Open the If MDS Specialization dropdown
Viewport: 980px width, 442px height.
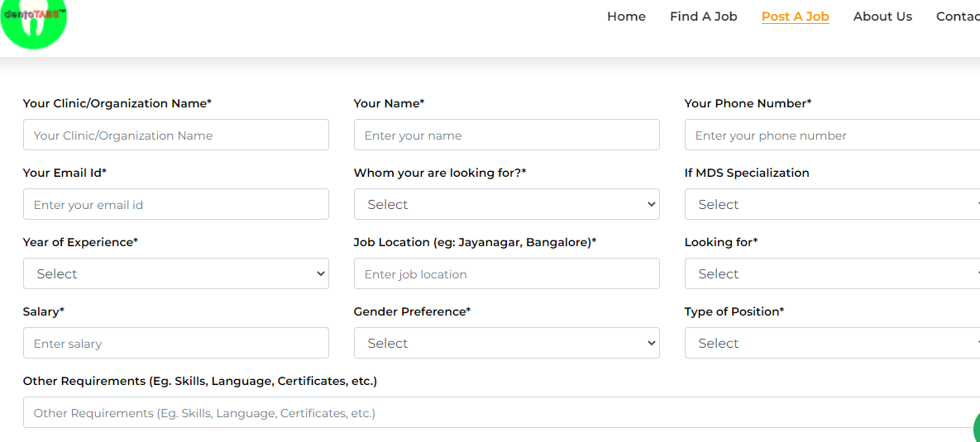coord(832,204)
